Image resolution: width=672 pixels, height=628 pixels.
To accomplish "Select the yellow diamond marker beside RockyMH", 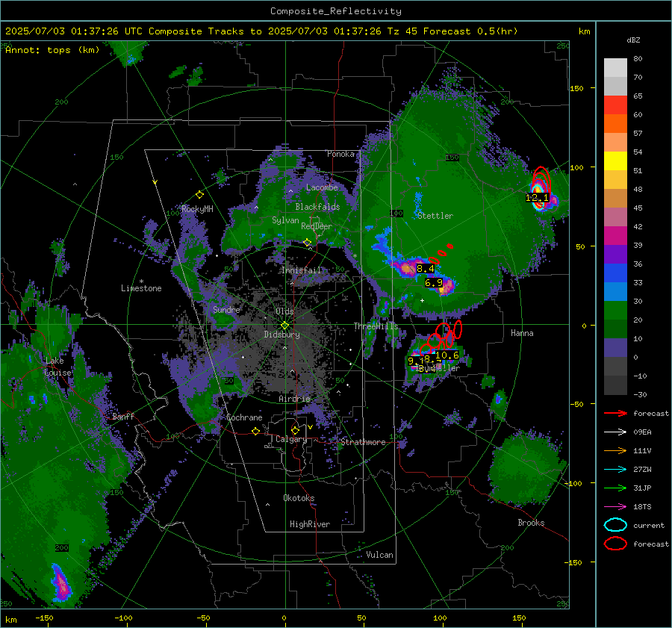I will (x=199, y=195).
